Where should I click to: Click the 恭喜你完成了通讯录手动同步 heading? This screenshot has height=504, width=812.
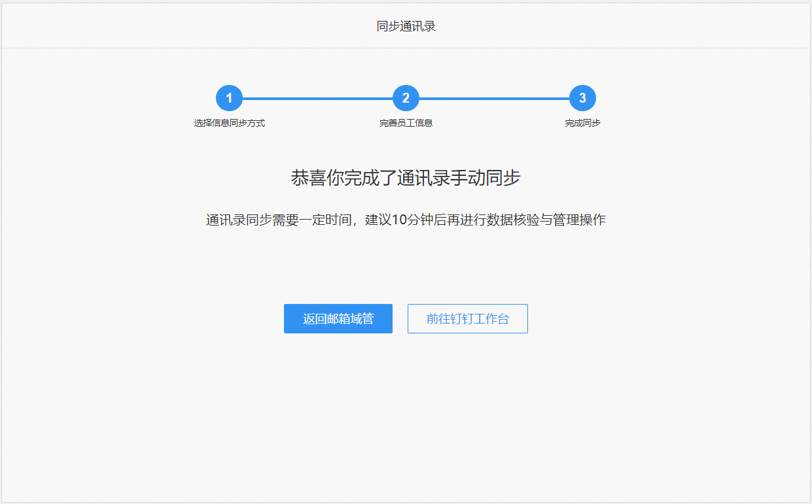point(406,178)
